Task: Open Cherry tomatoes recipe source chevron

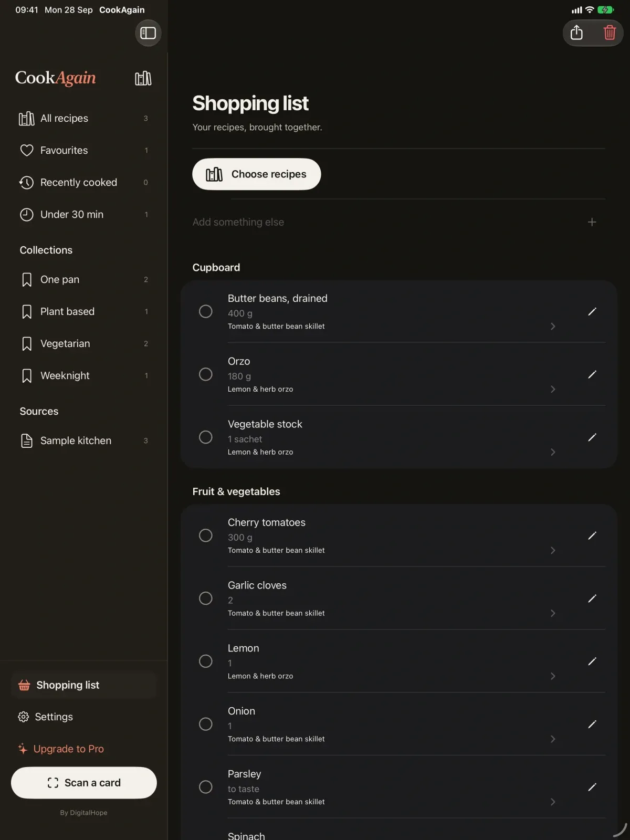Action: pos(553,550)
